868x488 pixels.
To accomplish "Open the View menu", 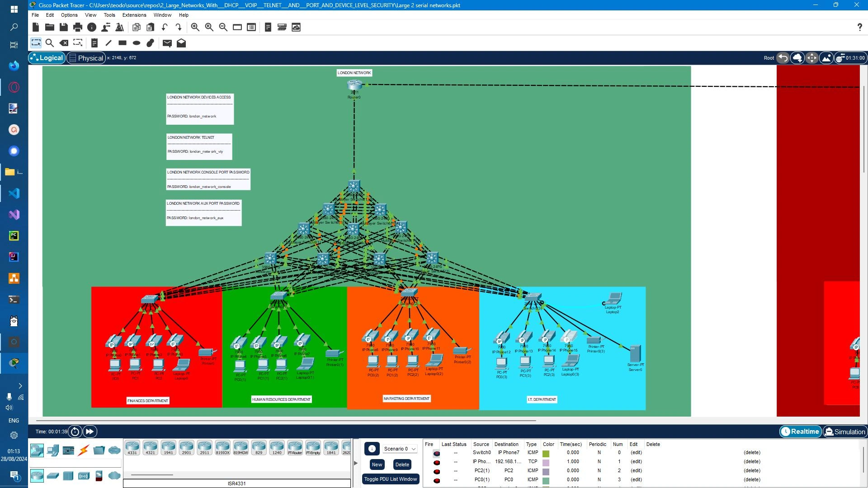I will (90, 15).
